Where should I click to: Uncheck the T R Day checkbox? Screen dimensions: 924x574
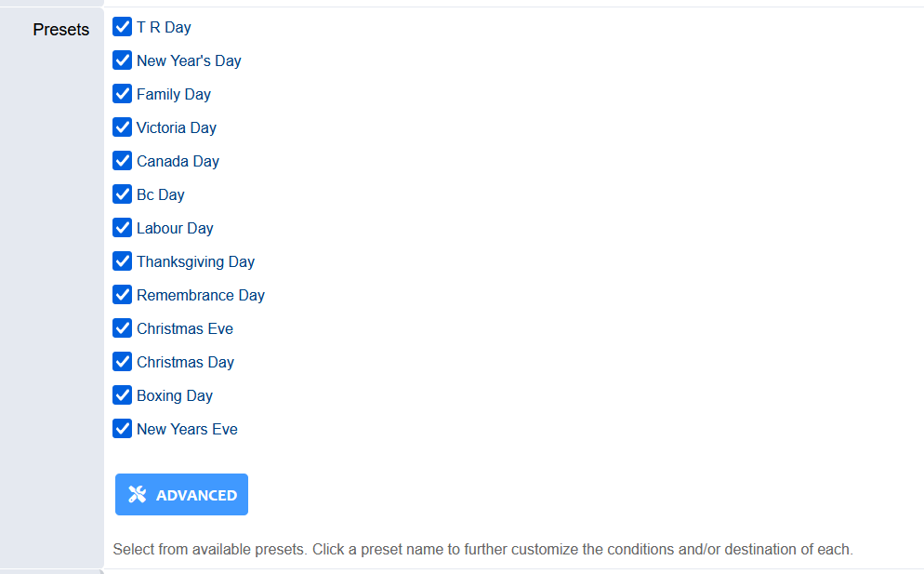point(122,27)
